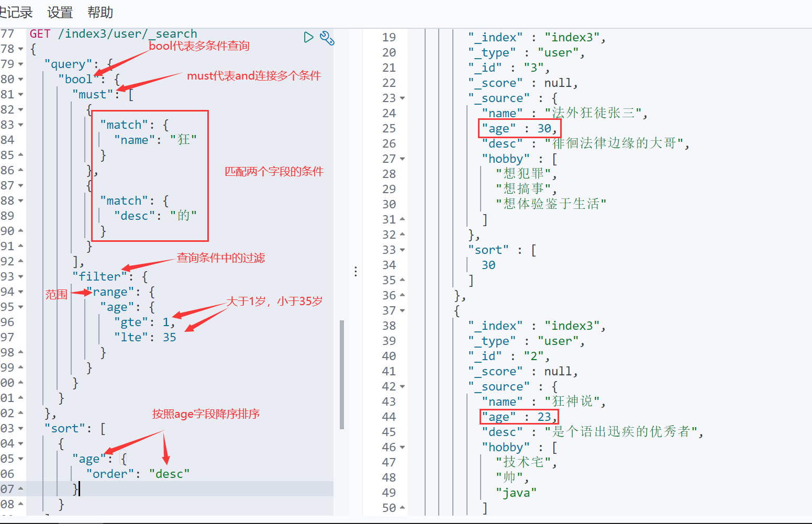Click the "name": "狂" match value
The width and height of the screenshot is (812, 524).
coord(155,140)
